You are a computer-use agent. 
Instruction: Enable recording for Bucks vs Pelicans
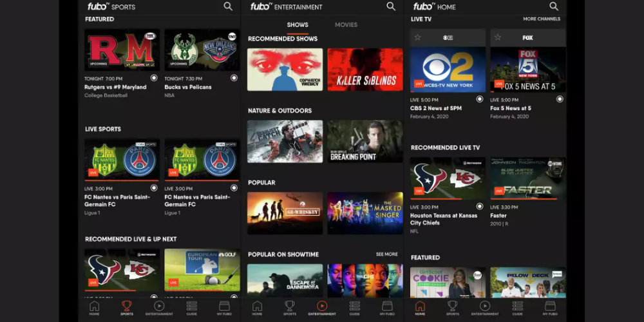click(x=234, y=78)
